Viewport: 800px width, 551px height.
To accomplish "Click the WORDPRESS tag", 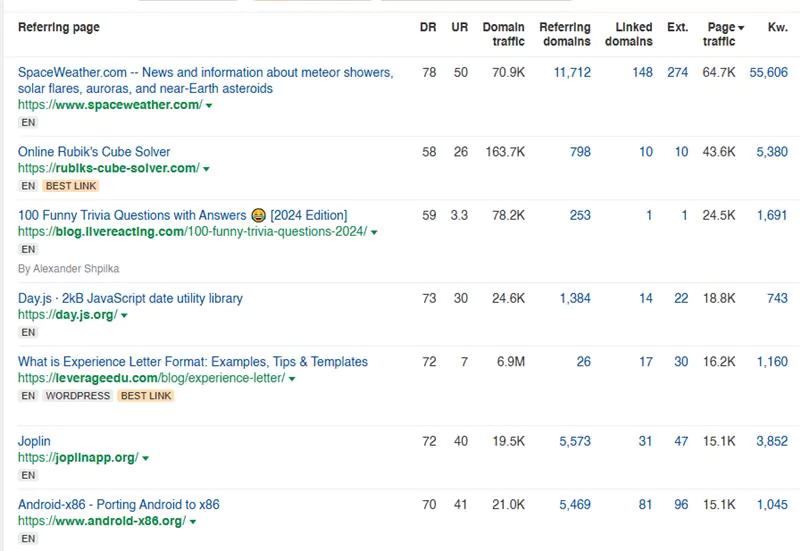I will coord(78,396).
